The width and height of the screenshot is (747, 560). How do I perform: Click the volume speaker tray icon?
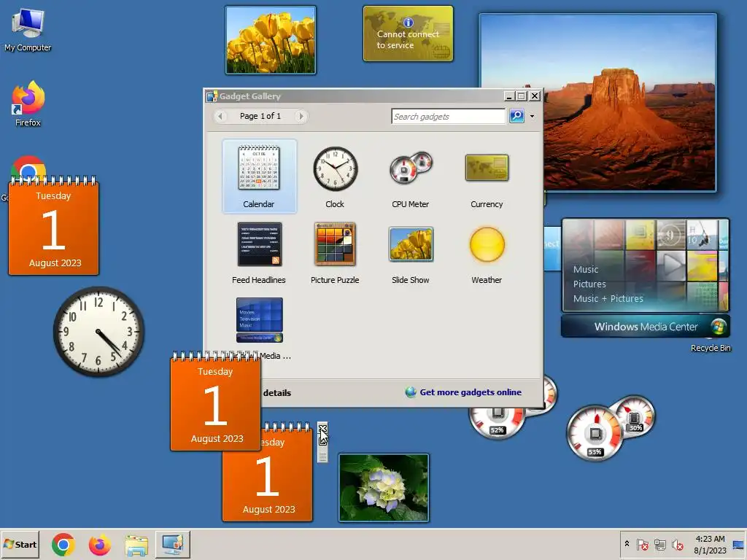(x=678, y=544)
